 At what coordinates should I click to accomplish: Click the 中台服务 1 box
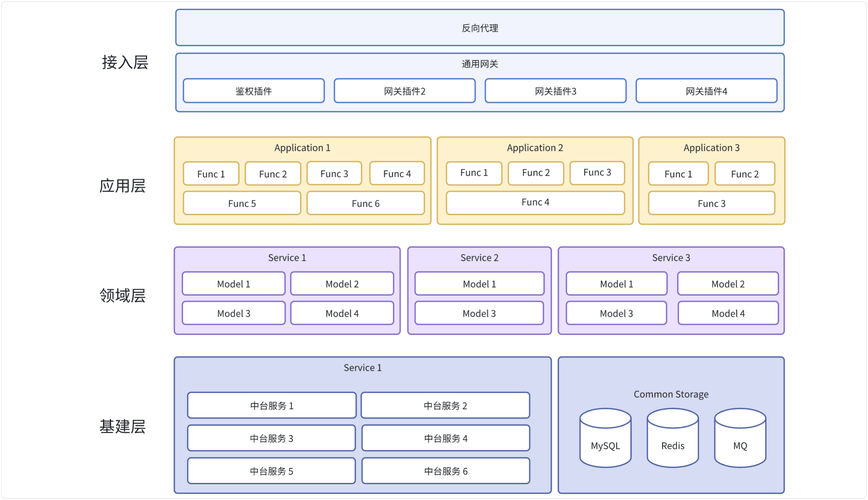[272, 406]
